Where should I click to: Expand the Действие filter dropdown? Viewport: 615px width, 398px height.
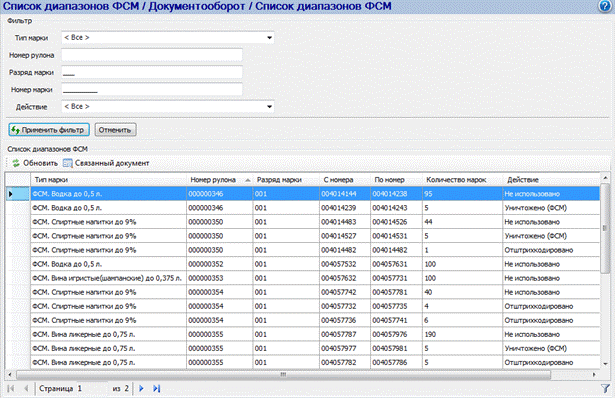pos(269,107)
